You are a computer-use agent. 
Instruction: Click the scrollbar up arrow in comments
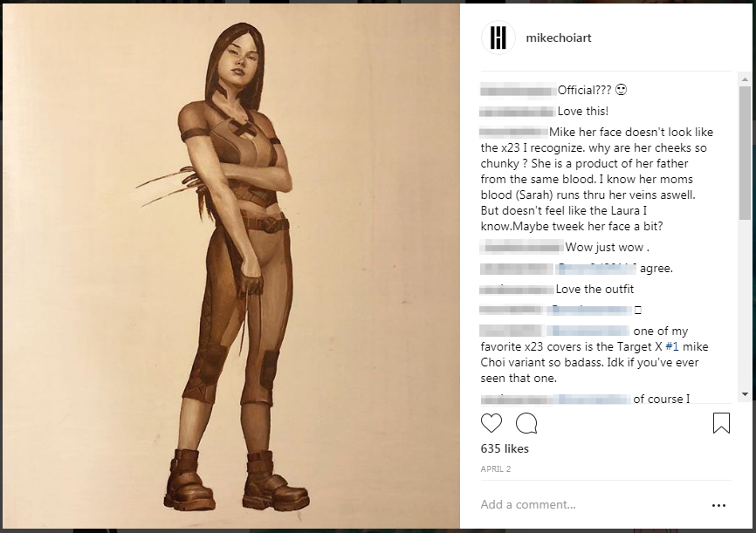[745, 79]
